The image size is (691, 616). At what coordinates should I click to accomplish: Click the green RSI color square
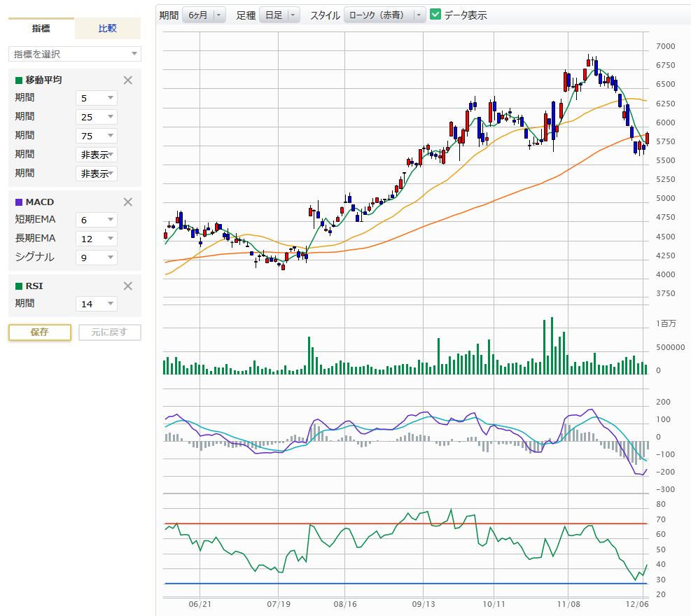click(x=19, y=286)
